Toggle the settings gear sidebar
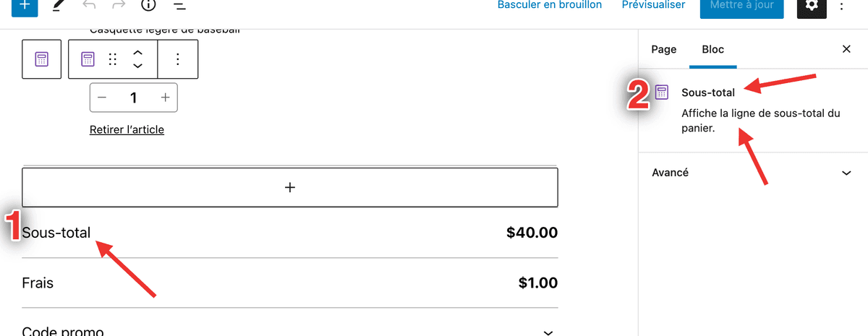868x336 pixels. click(x=812, y=5)
